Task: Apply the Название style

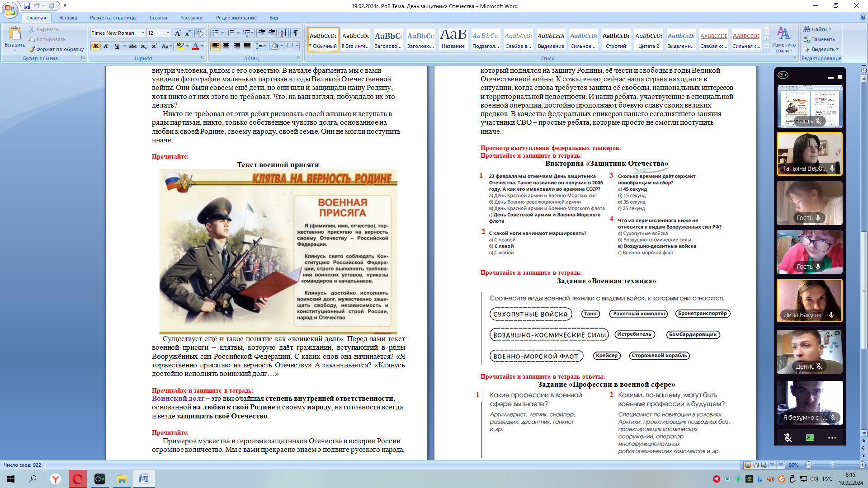Action: (x=453, y=39)
